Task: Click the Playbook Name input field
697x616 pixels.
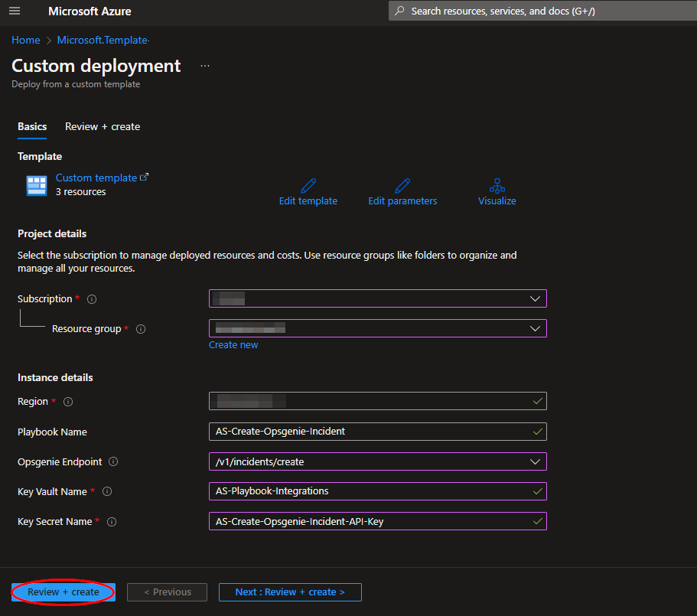Action: (378, 432)
